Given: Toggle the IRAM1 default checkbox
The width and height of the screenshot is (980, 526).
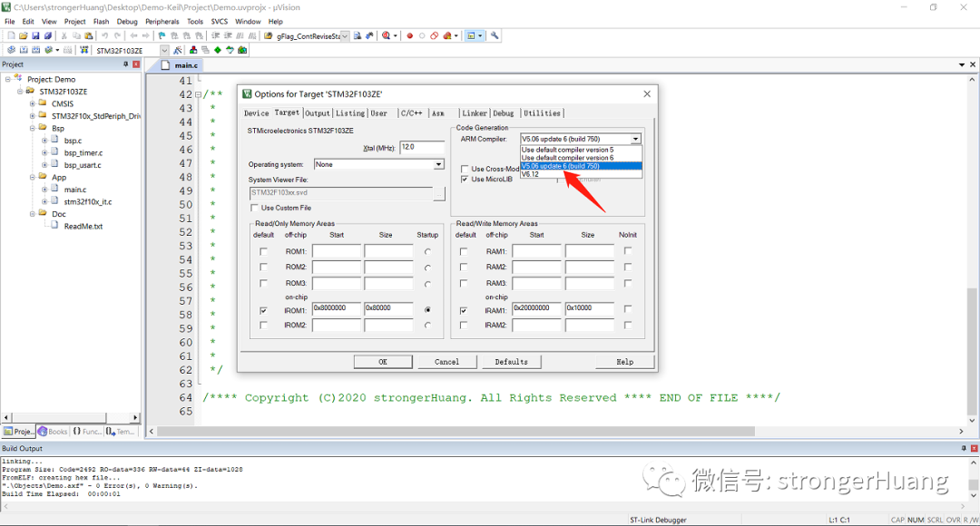Looking at the screenshot, I should click(x=463, y=310).
